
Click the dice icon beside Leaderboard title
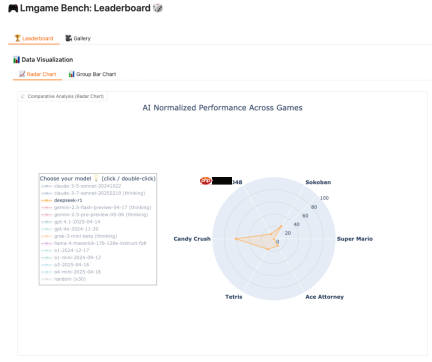click(x=158, y=8)
